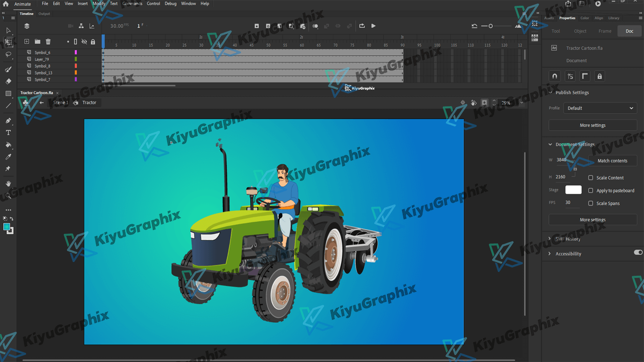Switch to the Frame properties tab

pos(605,31)
